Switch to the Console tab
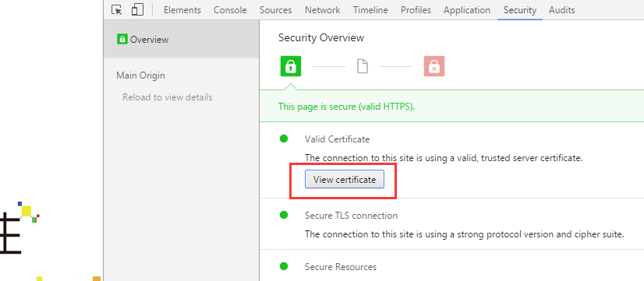This screenshot has height=281, width=644. pos(230,10)
